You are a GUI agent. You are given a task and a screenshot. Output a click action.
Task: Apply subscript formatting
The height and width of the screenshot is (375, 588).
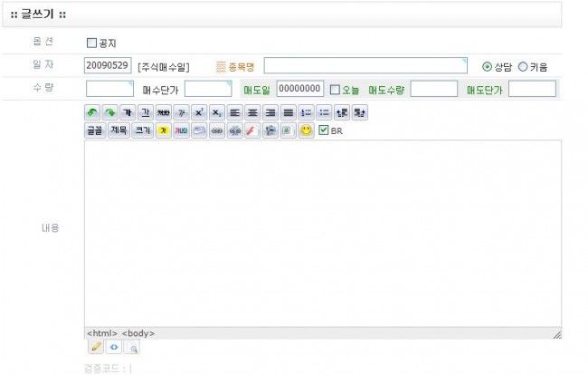pos(217,112)
